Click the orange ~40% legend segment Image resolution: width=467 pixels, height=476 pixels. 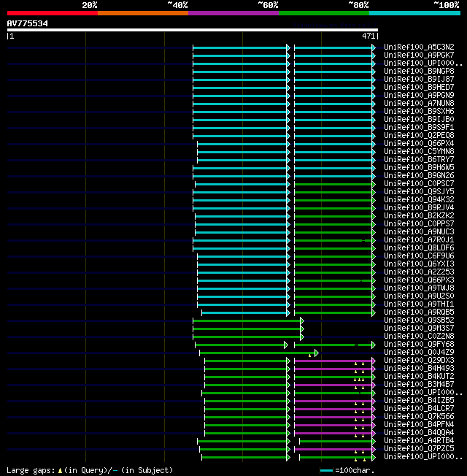143,13
